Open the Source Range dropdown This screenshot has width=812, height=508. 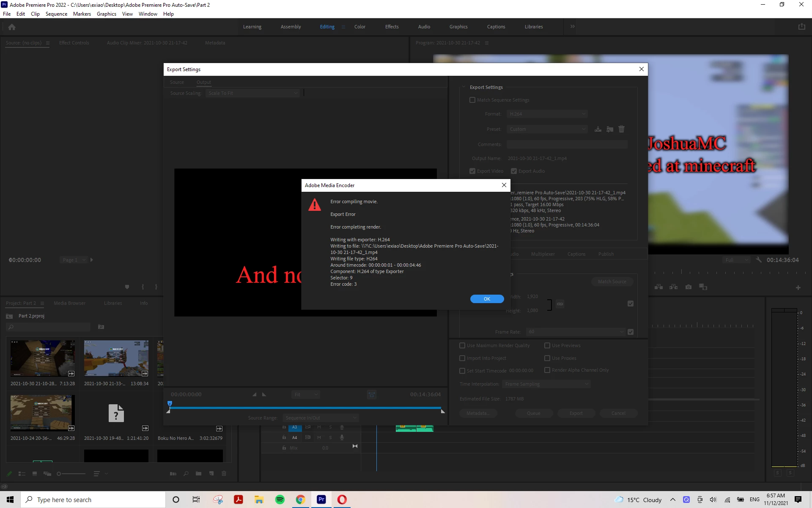tap(321, 418)
